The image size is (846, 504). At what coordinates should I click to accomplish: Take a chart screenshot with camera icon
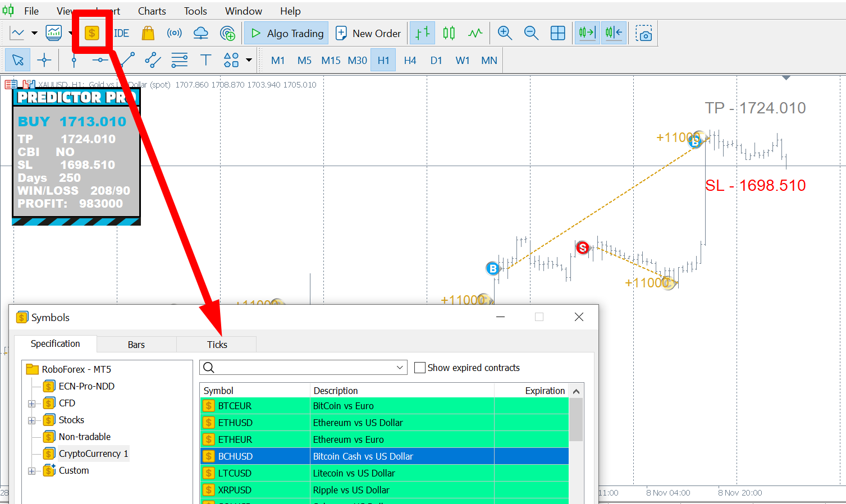point(644,33)
